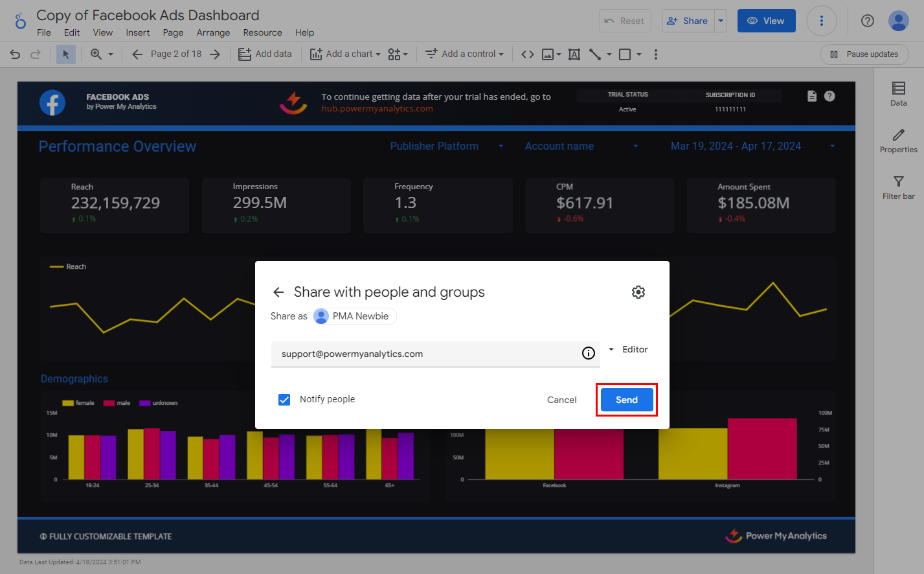
Task: Go to next page arrow
Action: [x=215, y=54]
